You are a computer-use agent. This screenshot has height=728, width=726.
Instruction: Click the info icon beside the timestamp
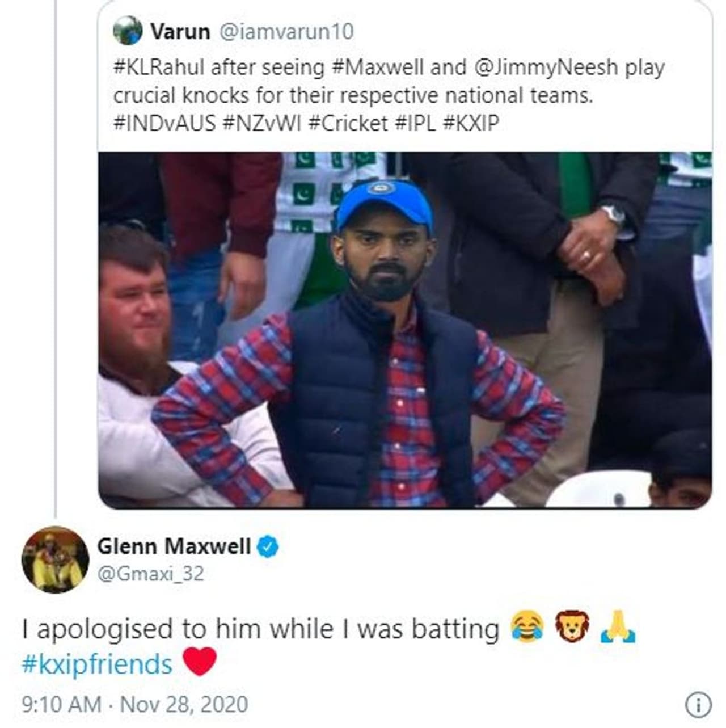click(698, 704)
